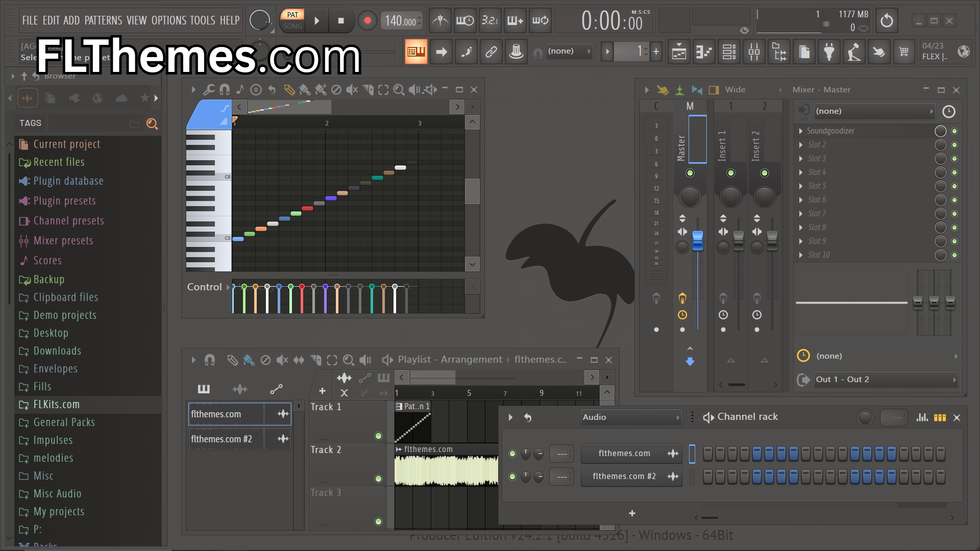Screen dimensions: 980x551
Task: Select the piano roll Draw pencil tool
Action: click(289, 90)
